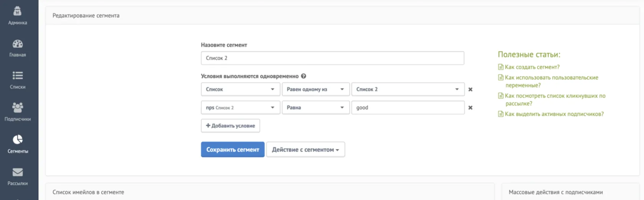Remove the Список condition row
This screenshot has height=200, width=644.
coord(470,89)
